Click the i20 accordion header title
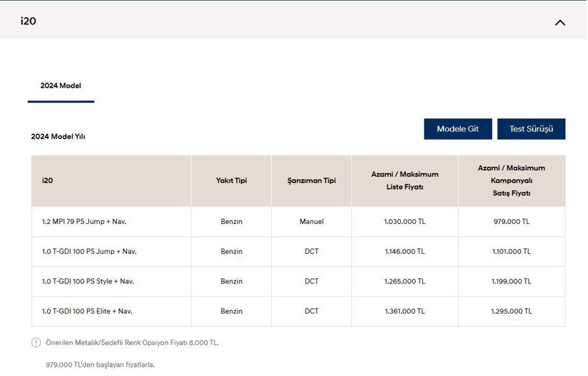588x376 pixels. click(29, 21)
